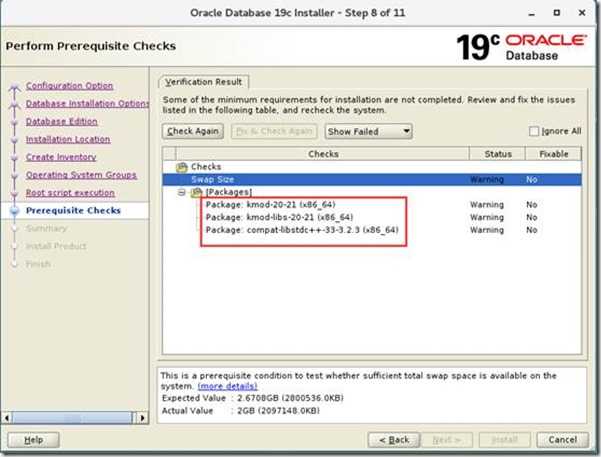Click the Checks column header
Screen dimensions: 601x457
(323, 154)
